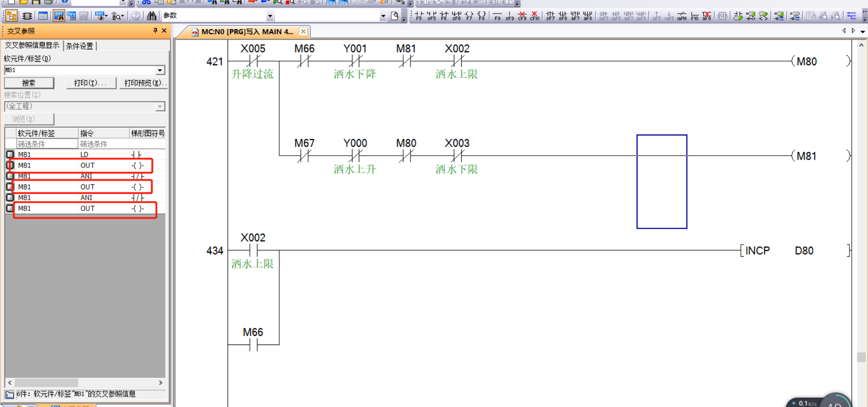Pin the 交叉参照 panel

point(155,31)
